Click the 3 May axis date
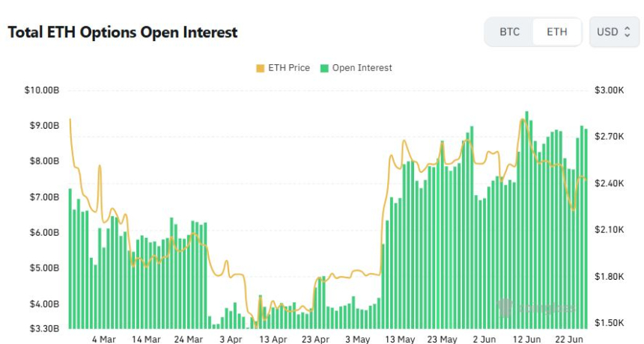 tap(358, 340)
